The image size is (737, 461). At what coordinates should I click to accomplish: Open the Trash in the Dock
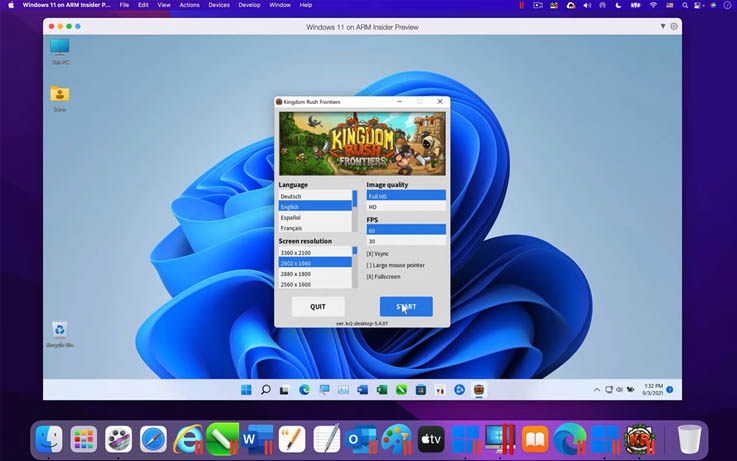point(690,439)
